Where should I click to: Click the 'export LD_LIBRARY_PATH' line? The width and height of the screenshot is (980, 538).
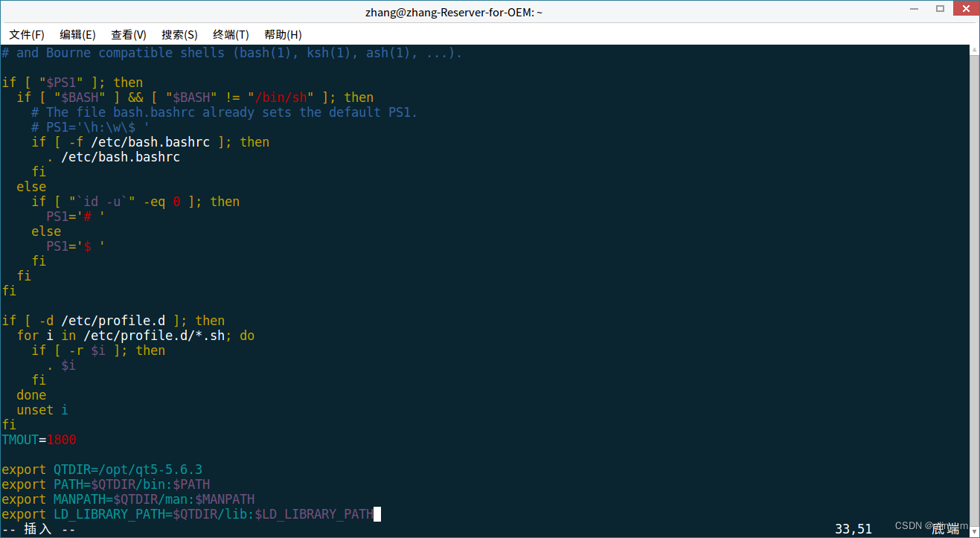tap(188, 514)
